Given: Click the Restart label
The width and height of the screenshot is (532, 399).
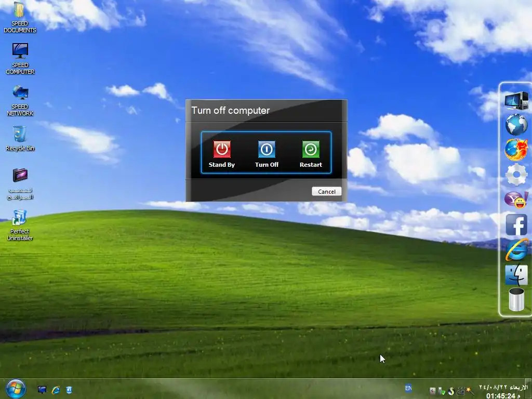Looking at the screenshot, I should [311, 165].
